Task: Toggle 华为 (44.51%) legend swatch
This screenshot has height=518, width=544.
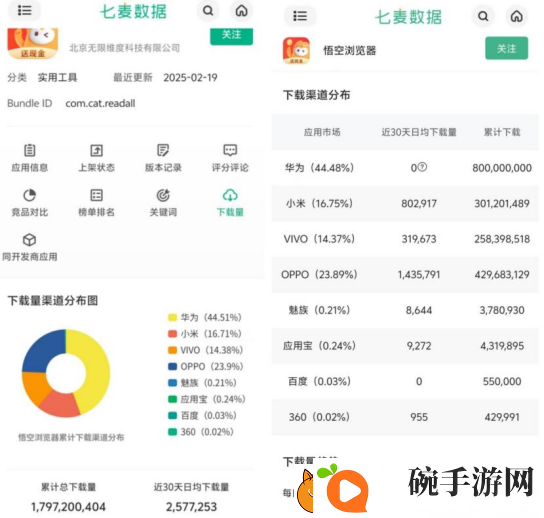Action: pos(172,317)
